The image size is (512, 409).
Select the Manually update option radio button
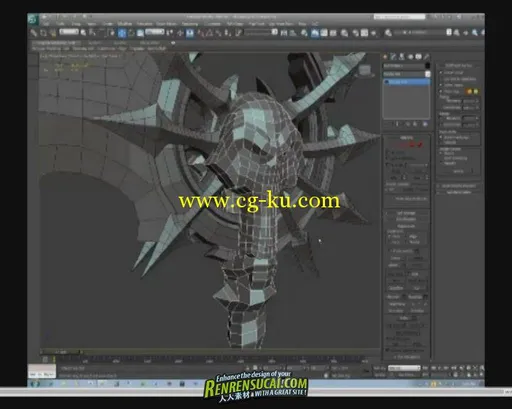441,163
